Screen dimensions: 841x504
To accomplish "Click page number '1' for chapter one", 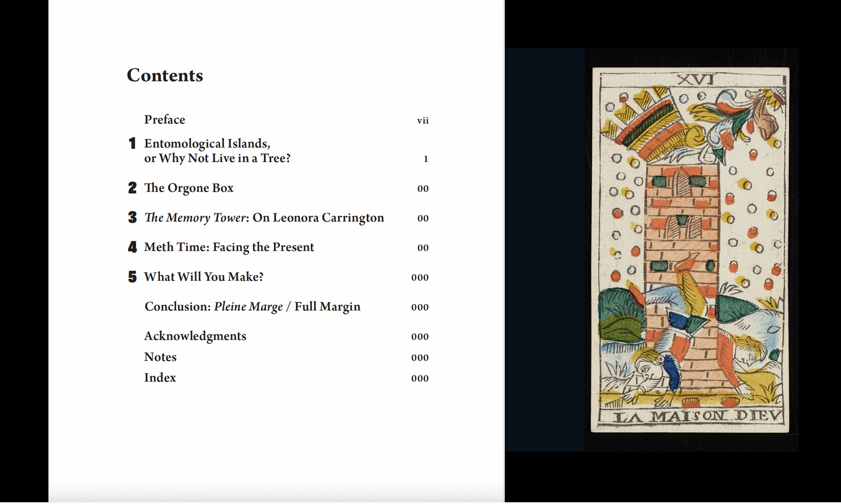I will [426, 159].
